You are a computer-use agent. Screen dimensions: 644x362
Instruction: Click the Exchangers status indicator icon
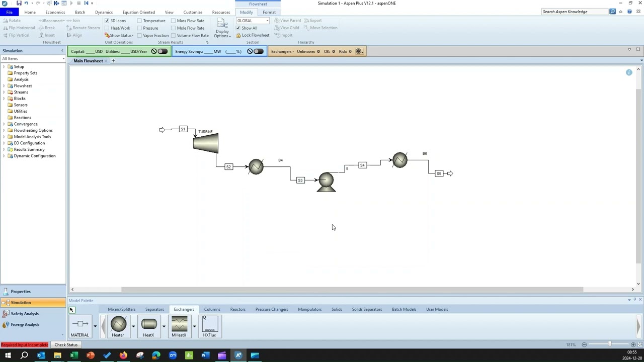click(x=359, y=51)
